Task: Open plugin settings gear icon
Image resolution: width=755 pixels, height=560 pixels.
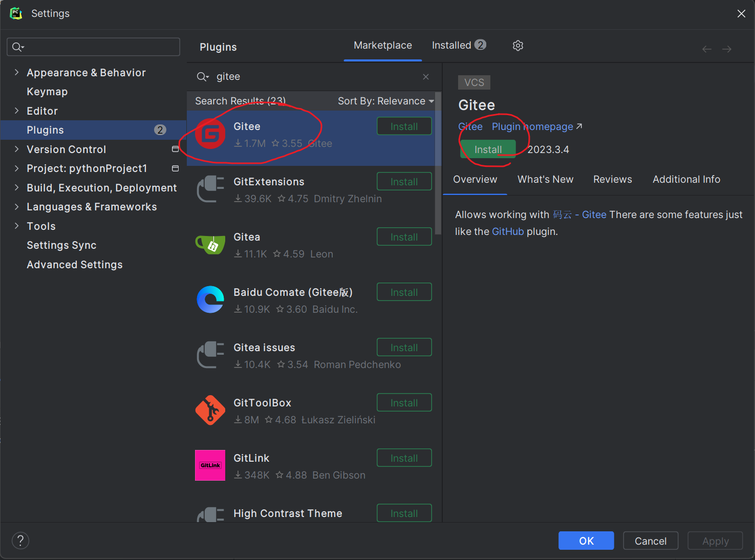Action: tap(518, 46)
